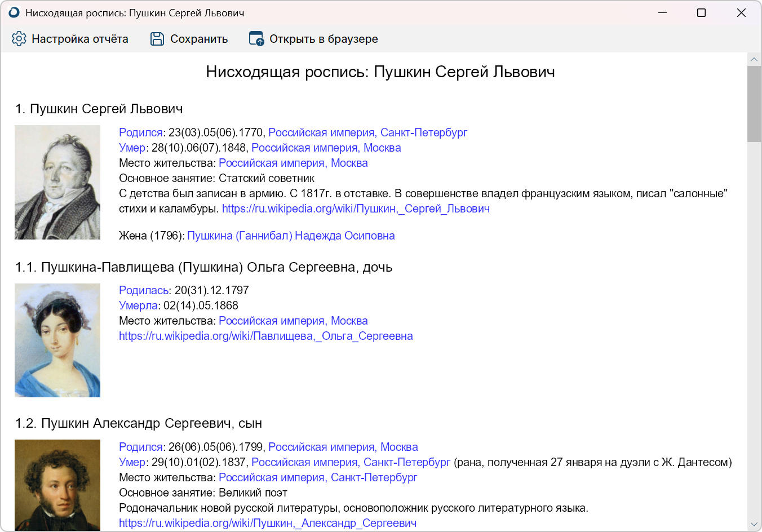Click birth date 20(31).12.1797

211,290
